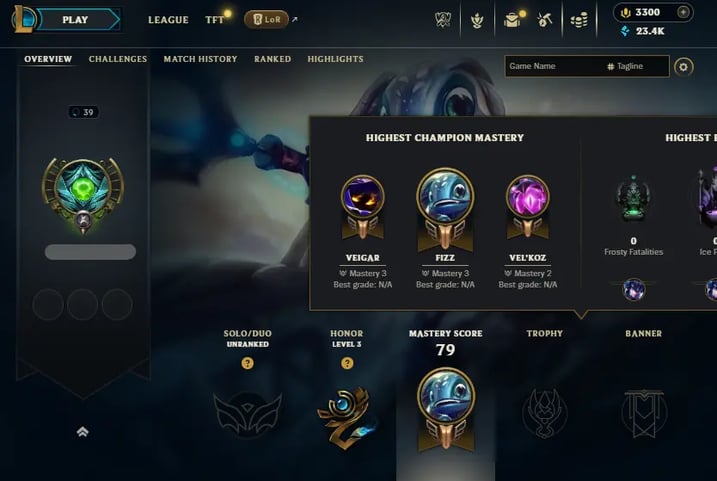Switch to the Challenges tab
The height and width of the screenshot is (481, 717).
point(118,59)
